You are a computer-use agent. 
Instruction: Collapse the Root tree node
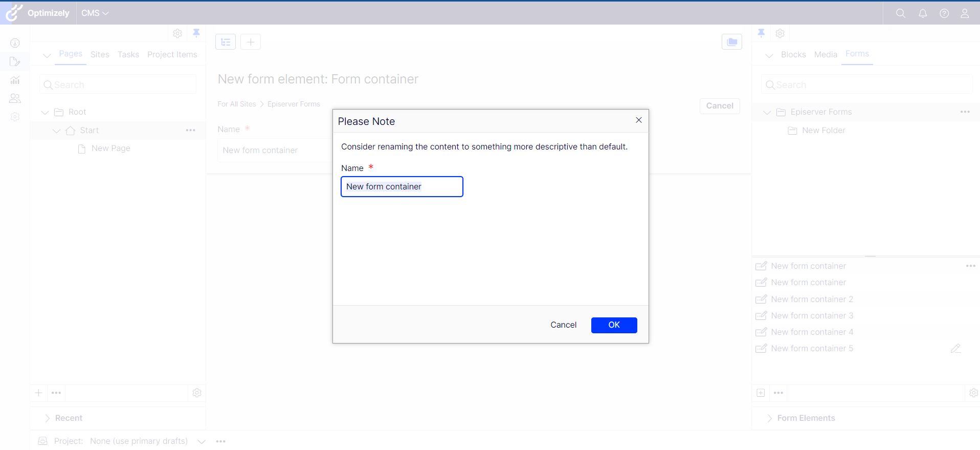45,112
